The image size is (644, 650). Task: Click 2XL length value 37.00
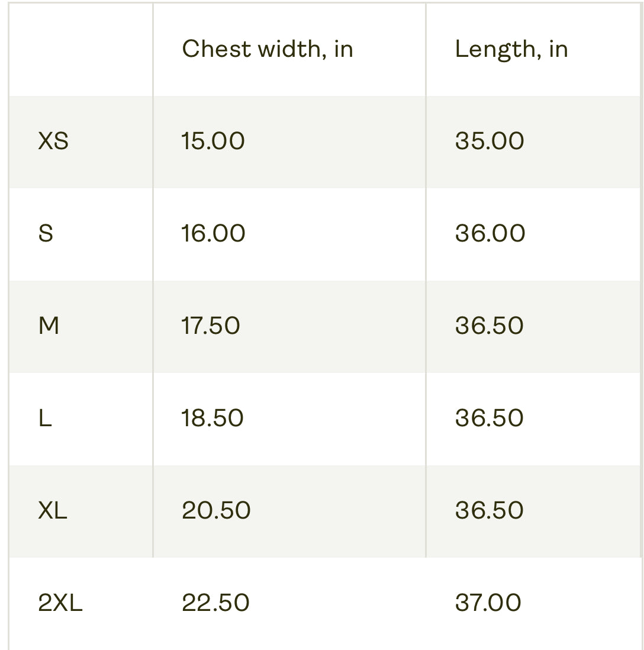488,603
